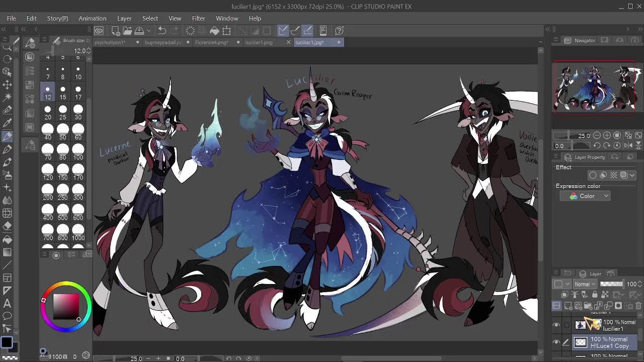The height and width of the screenshot is (362, 644).
Task: Delete the selected layer with trash icon
Action: [638, 306]
